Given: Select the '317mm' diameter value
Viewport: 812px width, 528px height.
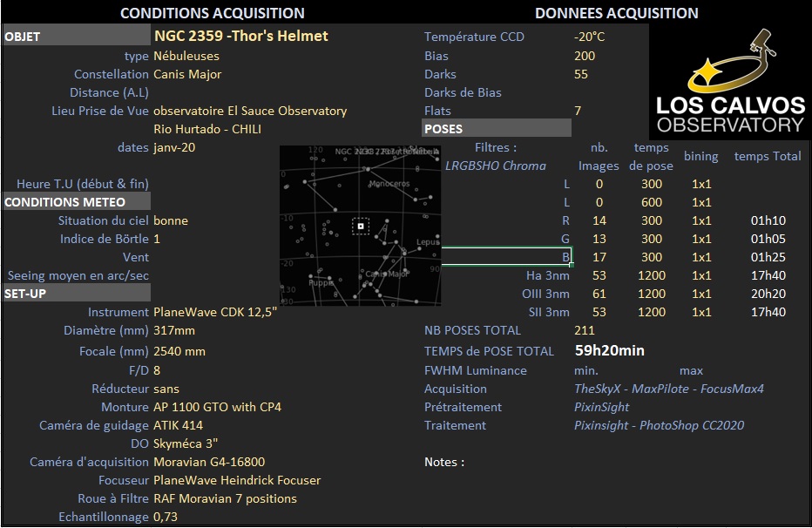Looking at the screenshot, I should pos(174,330).
